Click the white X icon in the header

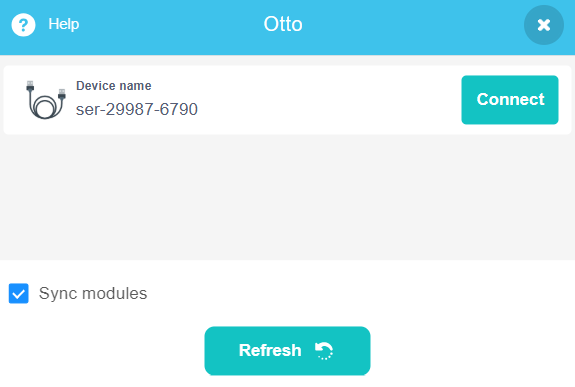[x=543, y=25]
